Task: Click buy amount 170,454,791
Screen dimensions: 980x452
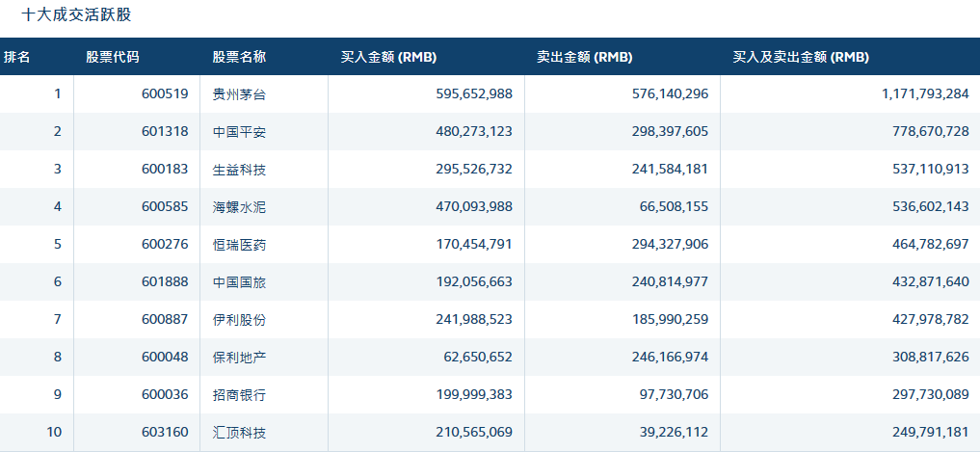Action: click(x=474, y=244)
